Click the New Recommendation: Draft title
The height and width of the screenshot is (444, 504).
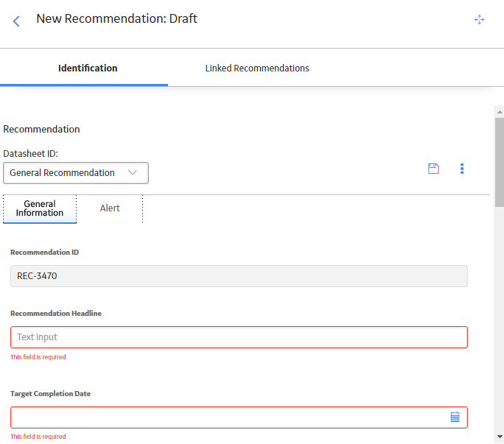tap(116, 18)
